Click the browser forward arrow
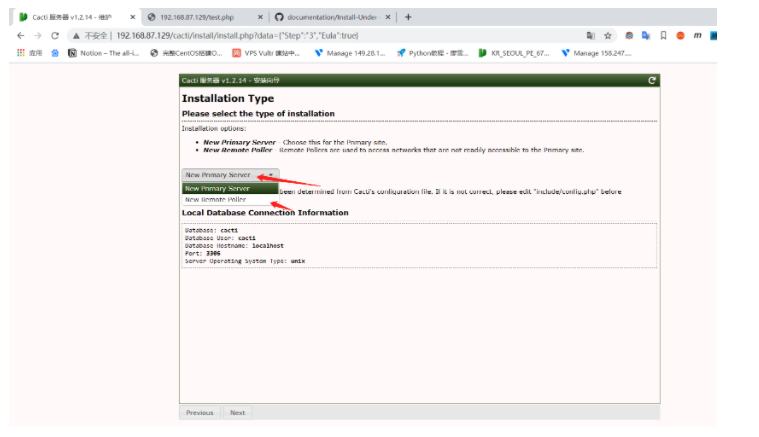The image size is (759, 437). 40,35
